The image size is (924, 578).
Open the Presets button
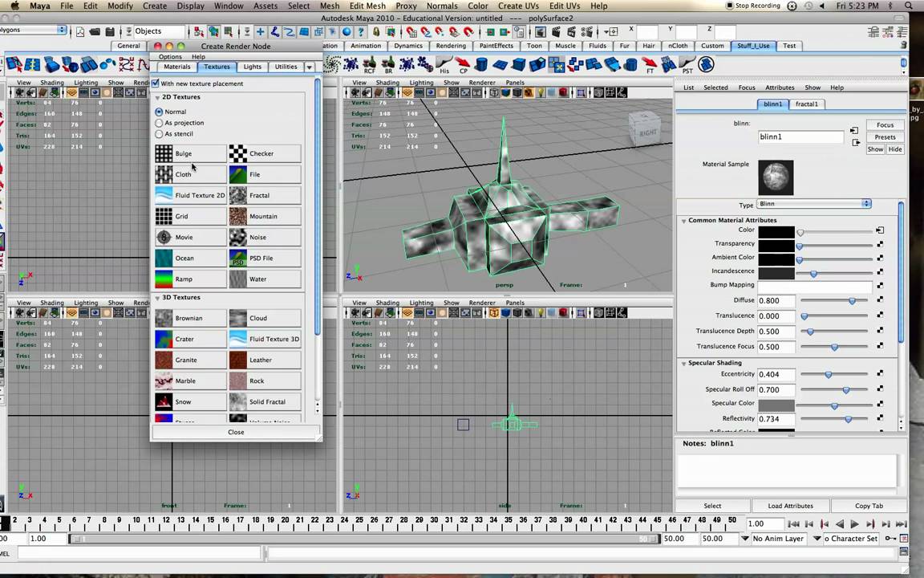pyautogui.click(x=885, y=136)
